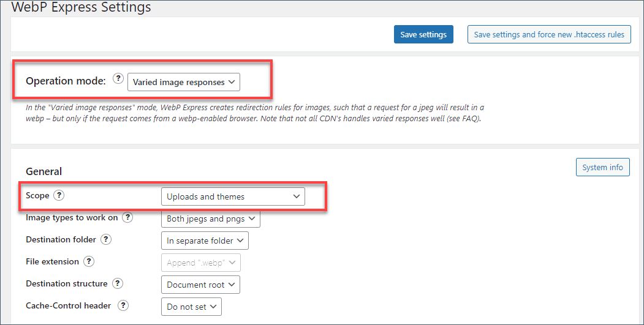
Task: Click help icon beside Image types to work on
Action: (x=127, y=217)
